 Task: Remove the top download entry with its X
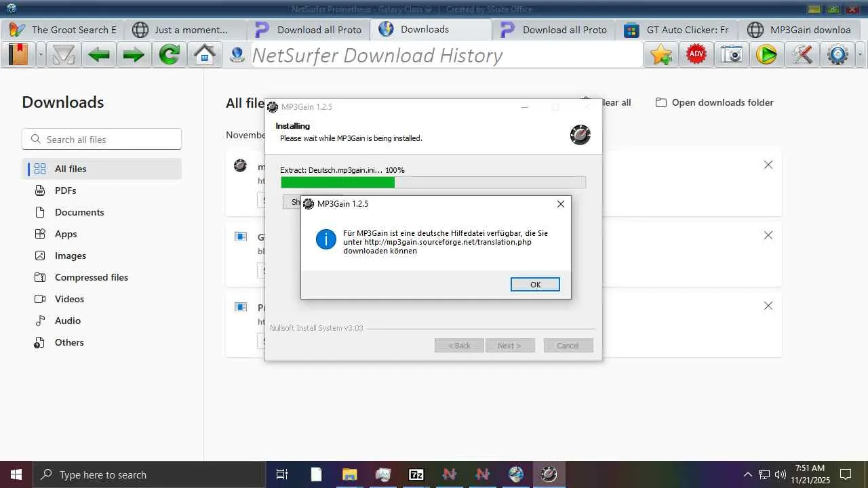[768, 165]
